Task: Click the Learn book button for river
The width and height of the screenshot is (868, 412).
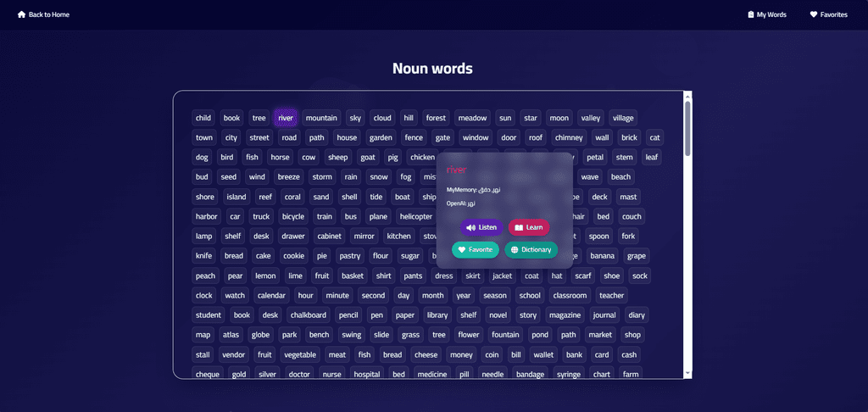Action: point(529,227)
